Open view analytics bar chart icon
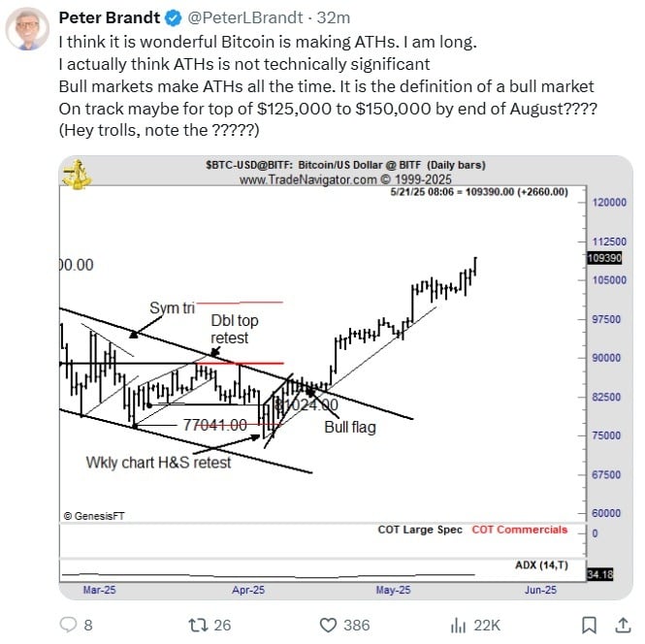This screenshot has width=645, height=644. point(458,625)
